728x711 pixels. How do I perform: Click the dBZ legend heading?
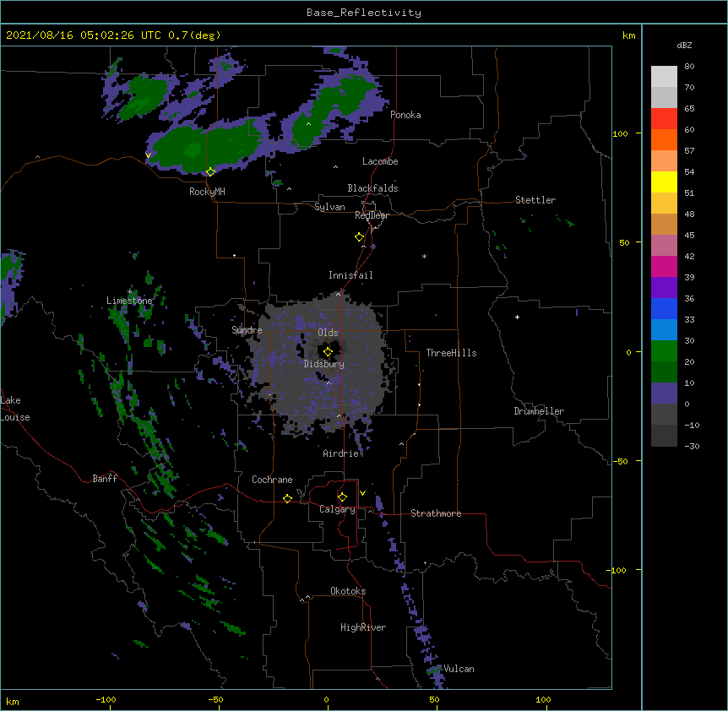[684, 45]
